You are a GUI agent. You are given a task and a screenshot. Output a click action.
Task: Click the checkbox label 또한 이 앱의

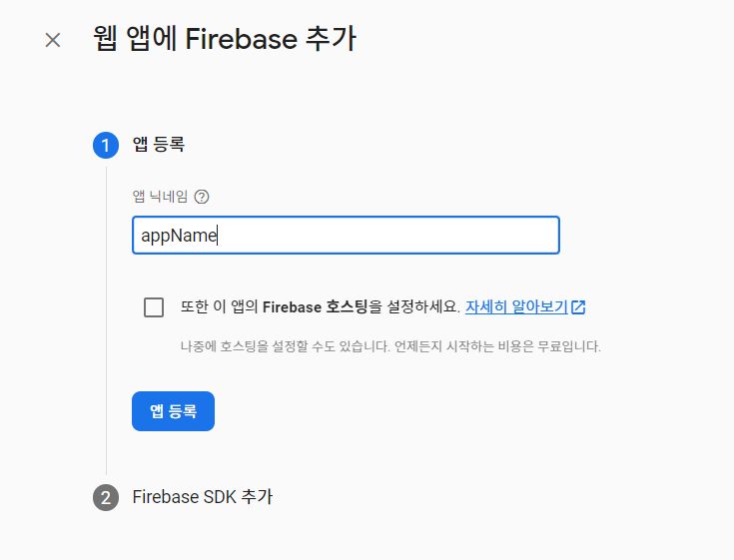[x=213, y=307]
